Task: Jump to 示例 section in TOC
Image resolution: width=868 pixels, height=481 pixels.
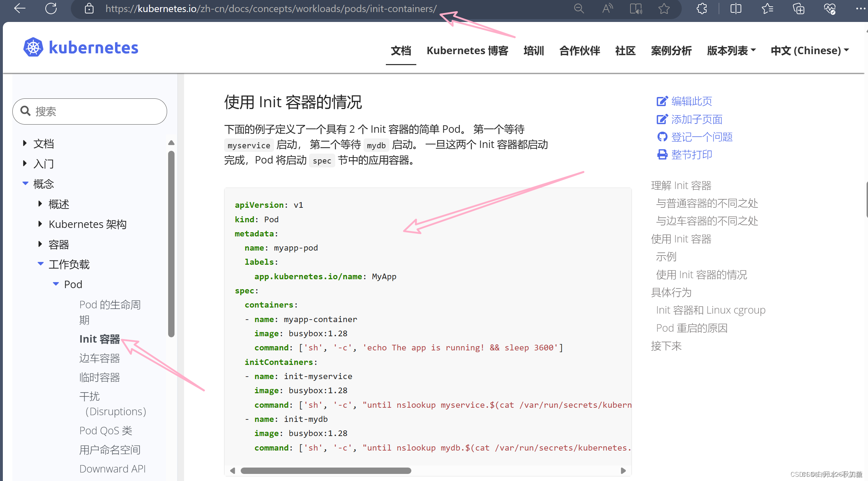Action: tap(666, 257)
